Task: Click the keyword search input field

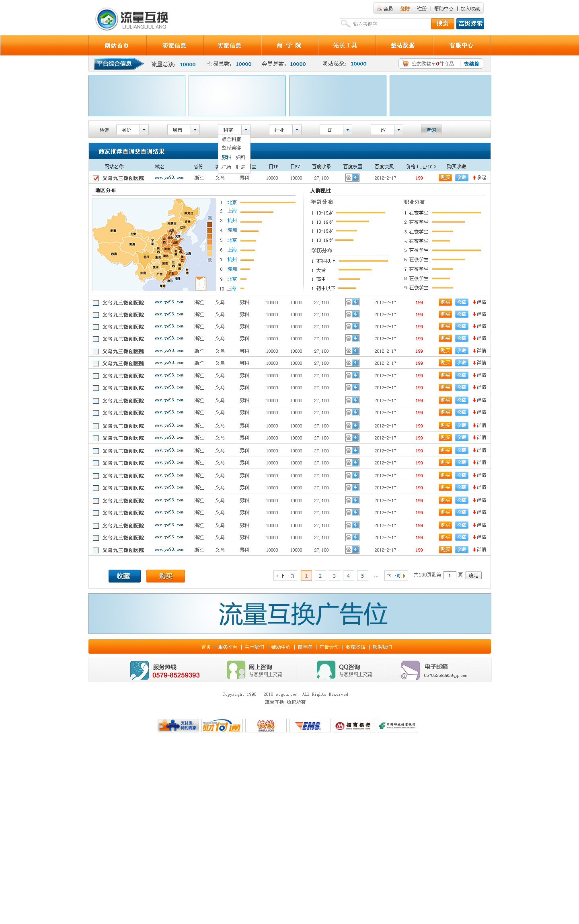Action: 390,24
